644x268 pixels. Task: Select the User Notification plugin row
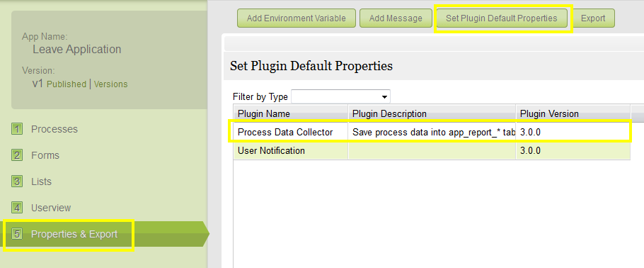[432, 151]
